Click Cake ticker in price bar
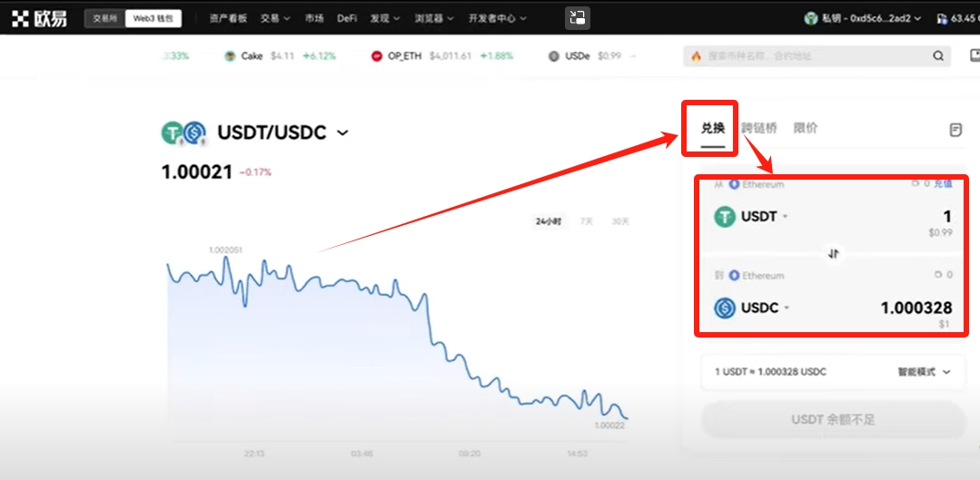Image resolution: width=980 pixels, height=480 pixels. click(280, 56)
